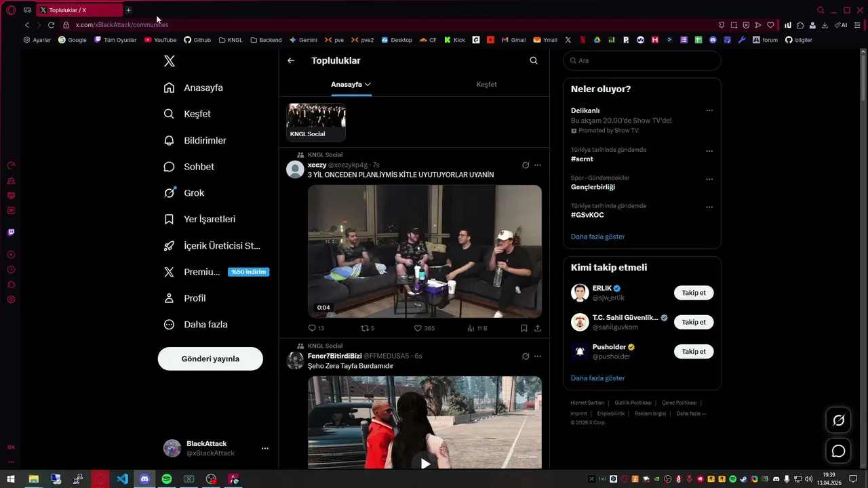Open İçerik Üreticisi Stüdyosu
Screen dimensions: 868x488
[x=212, y=246]
